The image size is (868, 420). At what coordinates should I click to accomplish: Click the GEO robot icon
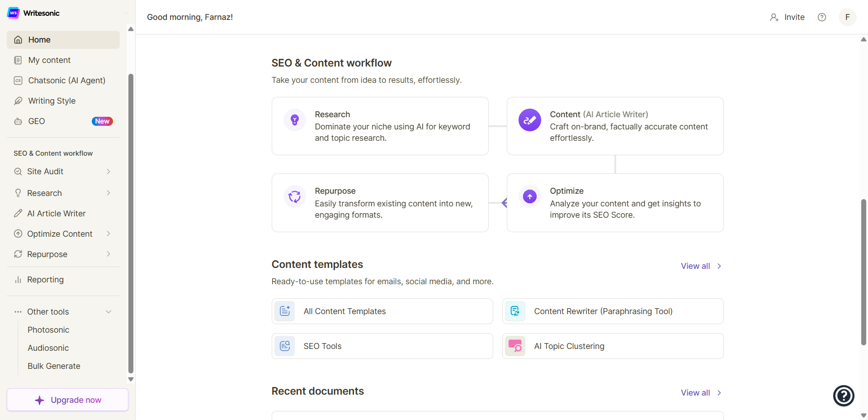pyautogui.click(x=18, y=121)
